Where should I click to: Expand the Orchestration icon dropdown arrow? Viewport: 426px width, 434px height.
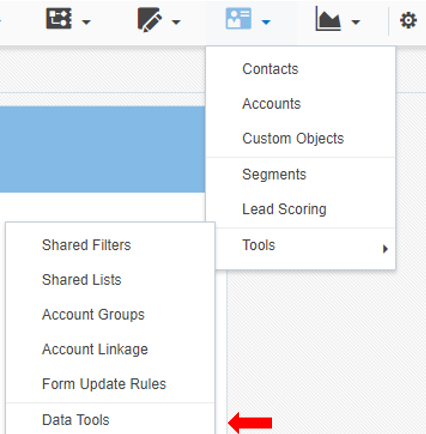pyautogui.click(x=86, y=22)
